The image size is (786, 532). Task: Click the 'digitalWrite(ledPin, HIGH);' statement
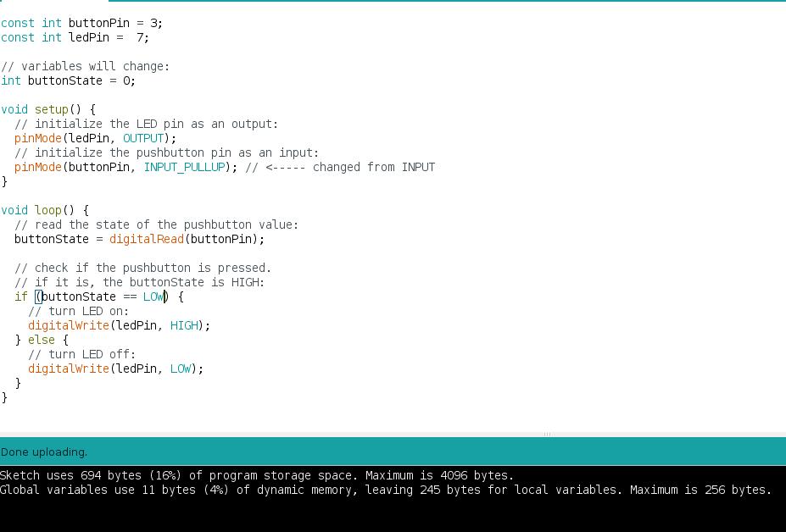(119, 325)
